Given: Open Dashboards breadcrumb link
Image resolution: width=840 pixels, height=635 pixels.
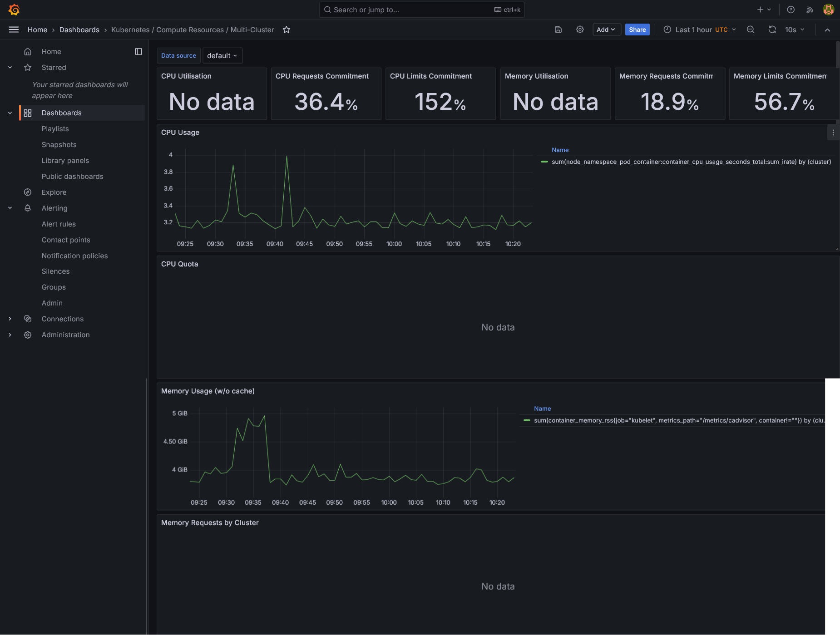Looking at the screenshot, I should pos(79,30).
